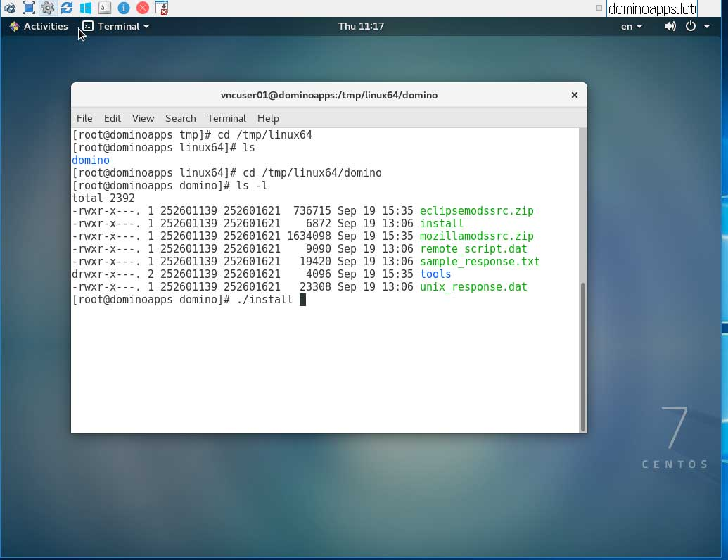
Task: Refresh the remote screen via blue arrows icon
Action: pyautogui.click(x=67, y=8)
